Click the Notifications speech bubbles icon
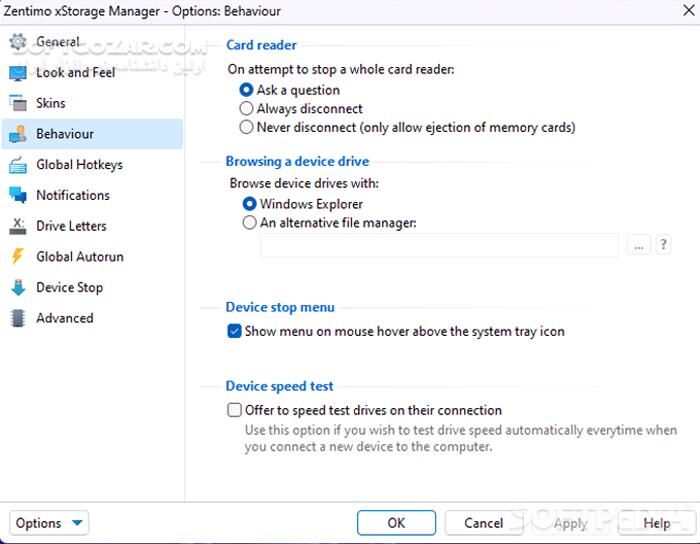This screenshot has height=544, width=700. tap(18, 195)
